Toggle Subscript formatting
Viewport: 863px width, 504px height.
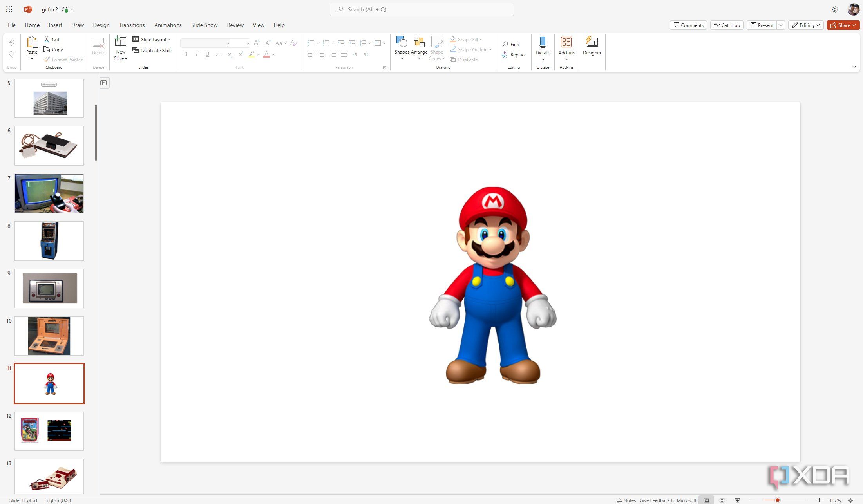click(x=230, y=54)
